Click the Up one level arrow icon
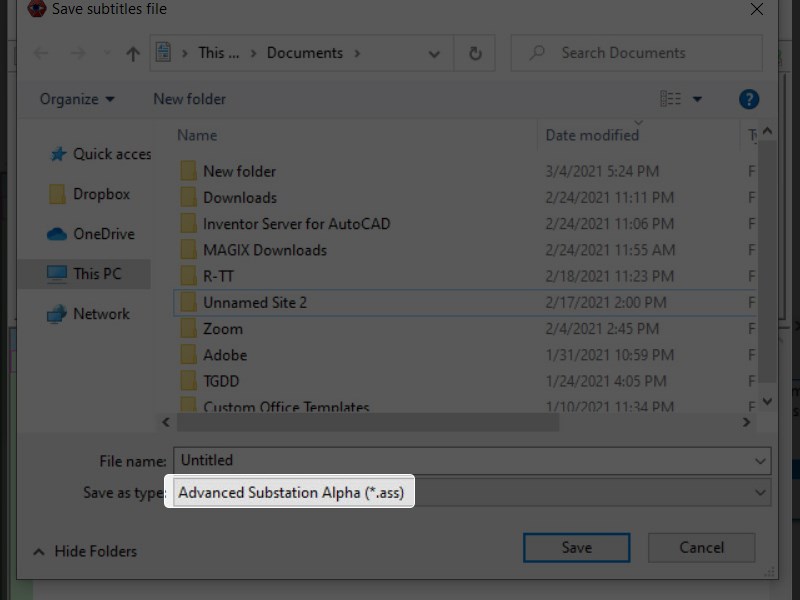This screenshot has width=800, height=600. click(x=132, y=54)
